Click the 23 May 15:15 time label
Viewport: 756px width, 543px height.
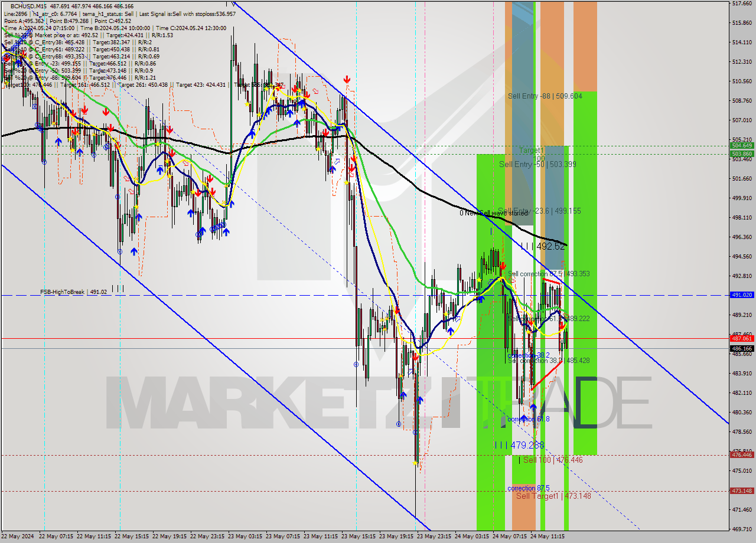(x=359, y=537)
